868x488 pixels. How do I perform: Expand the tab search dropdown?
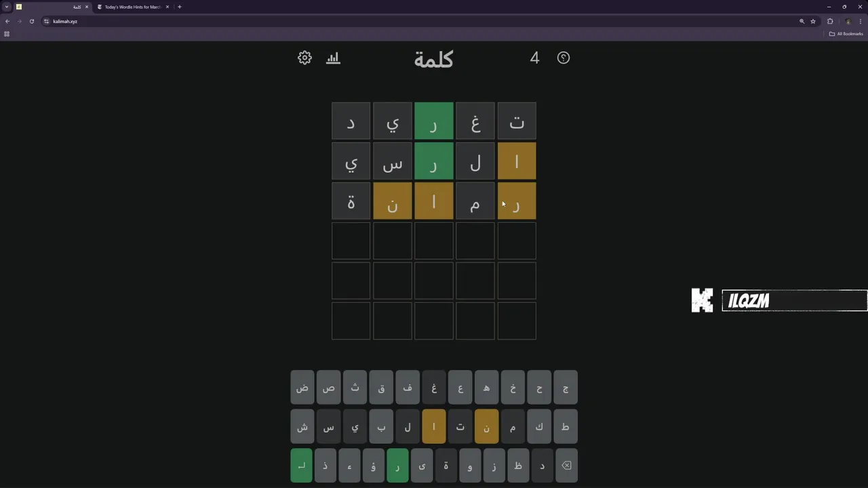click(7, 7)
